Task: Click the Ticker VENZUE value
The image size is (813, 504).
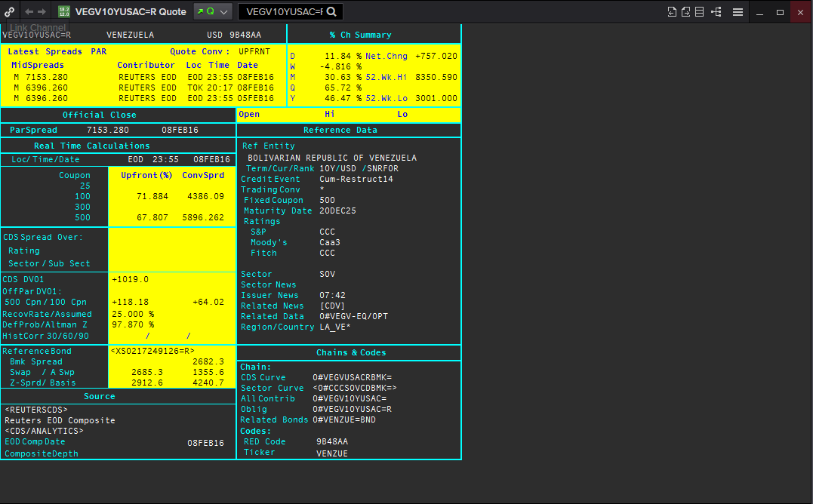Action: [x=332, y=453]
